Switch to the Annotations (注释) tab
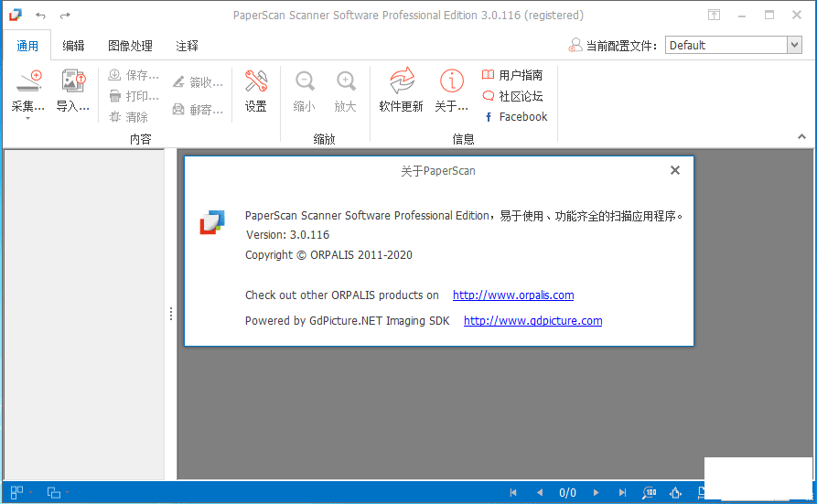Image resolution: width=817 pixels, height=504 pixels. click(x=187, y=46)
